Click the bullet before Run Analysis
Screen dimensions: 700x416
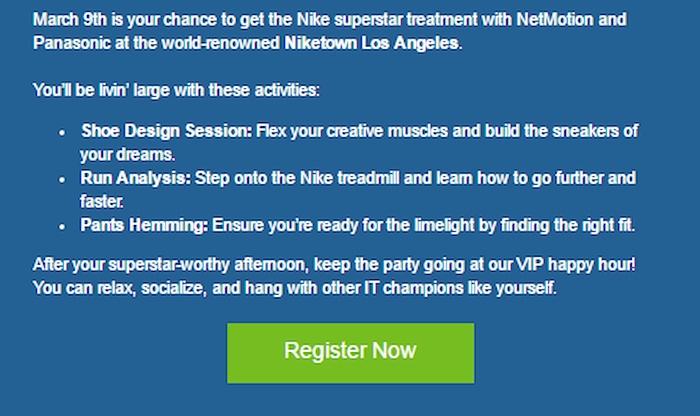(62, 180)
